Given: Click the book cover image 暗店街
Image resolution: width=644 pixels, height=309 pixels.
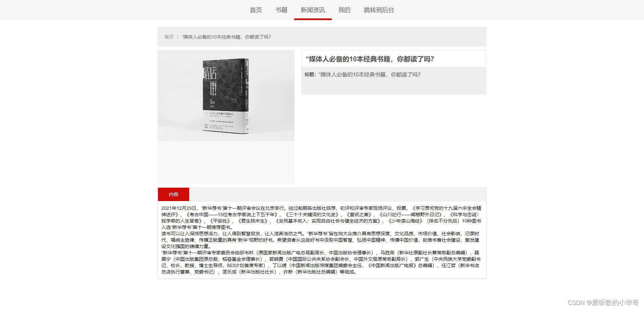Looking at the screenshot, I should point(226,96).
